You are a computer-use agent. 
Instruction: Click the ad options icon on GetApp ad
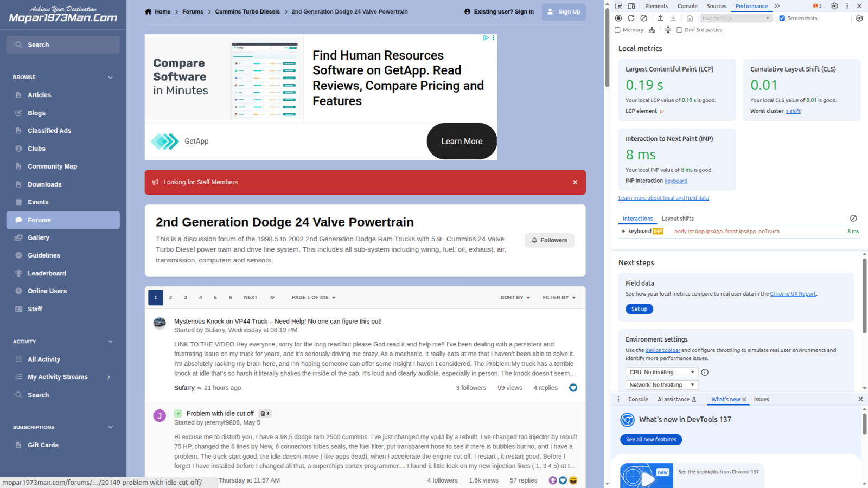pyautogui.click(x=493, y=38)
